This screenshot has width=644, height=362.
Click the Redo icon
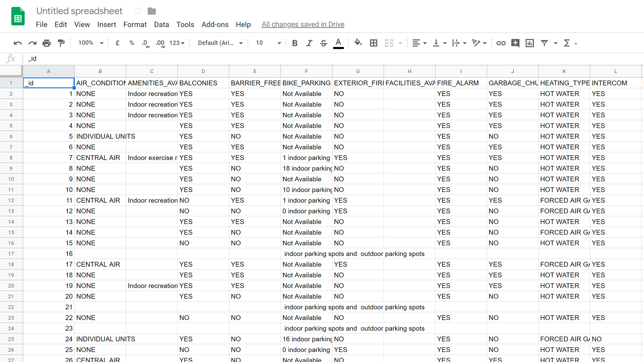(x=32, y=43)
